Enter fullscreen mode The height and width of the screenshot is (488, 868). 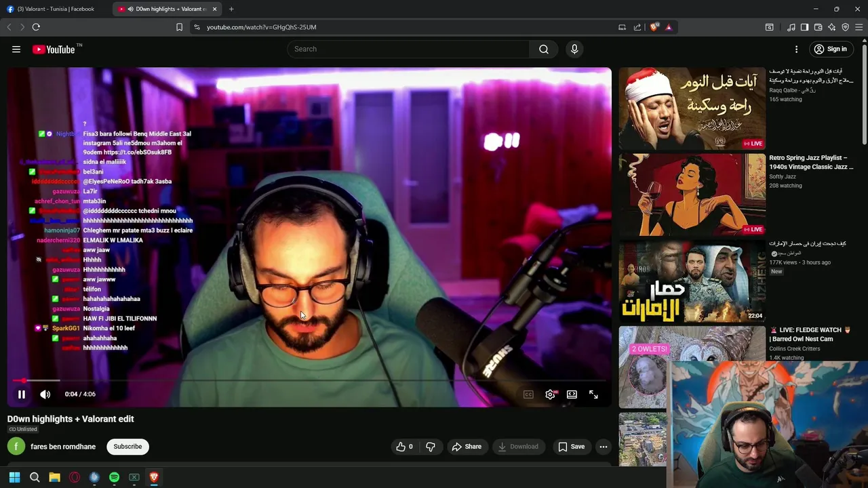[x=593, y=394]
